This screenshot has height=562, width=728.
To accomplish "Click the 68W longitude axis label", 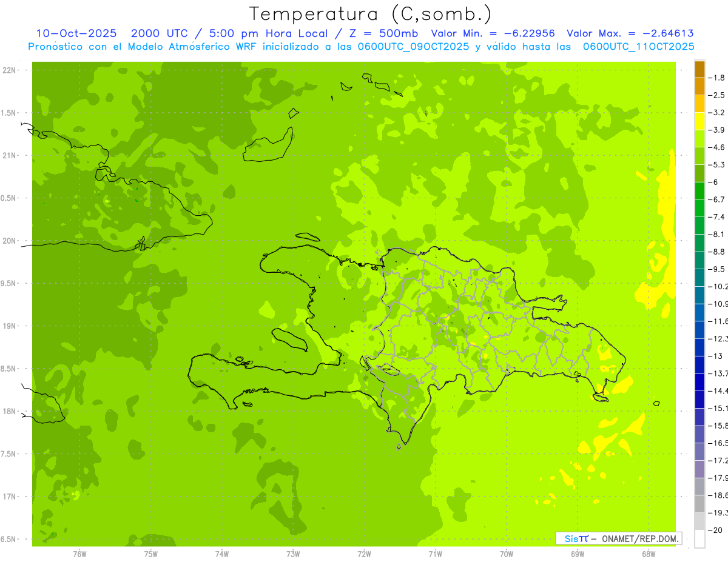I will 649,554.
